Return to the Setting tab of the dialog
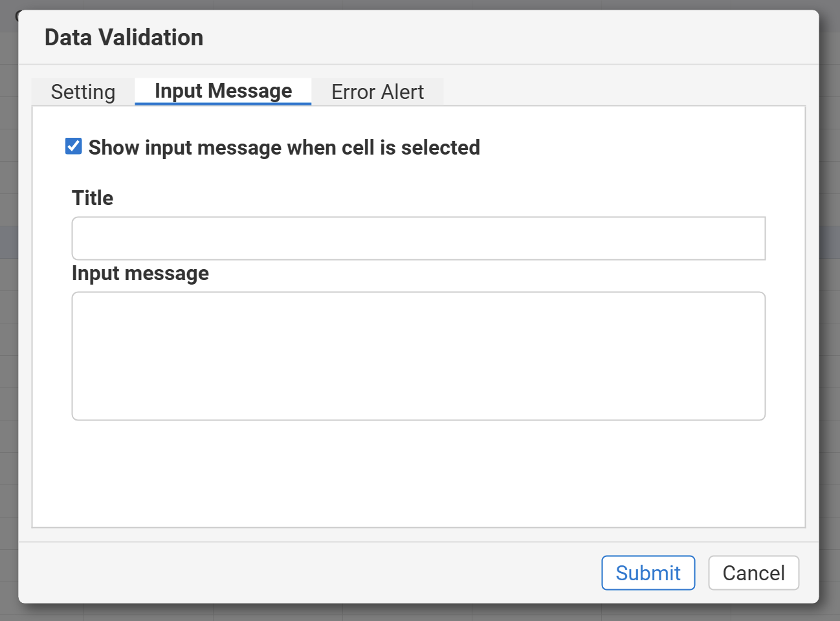The image size is (840, 621). pos(83,92)
